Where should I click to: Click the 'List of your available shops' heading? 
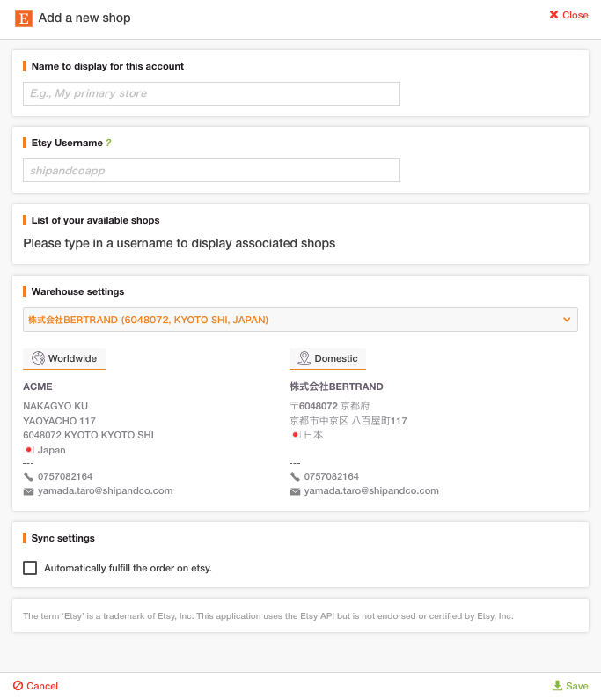[x=96, y=220]
